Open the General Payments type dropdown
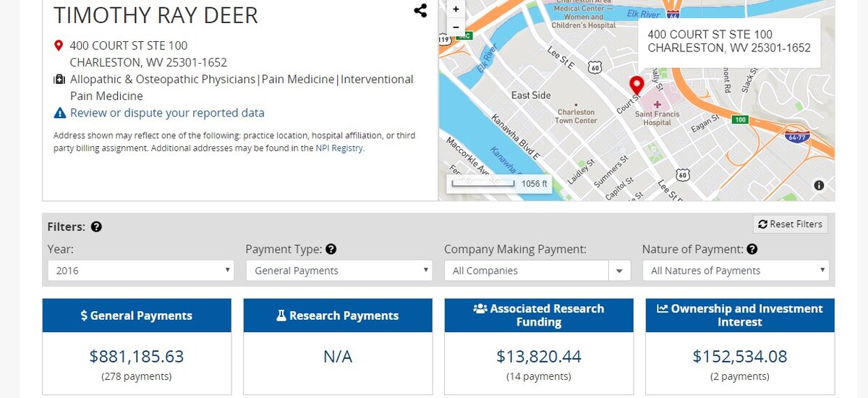The image size is (868, 398). point(339,271)
